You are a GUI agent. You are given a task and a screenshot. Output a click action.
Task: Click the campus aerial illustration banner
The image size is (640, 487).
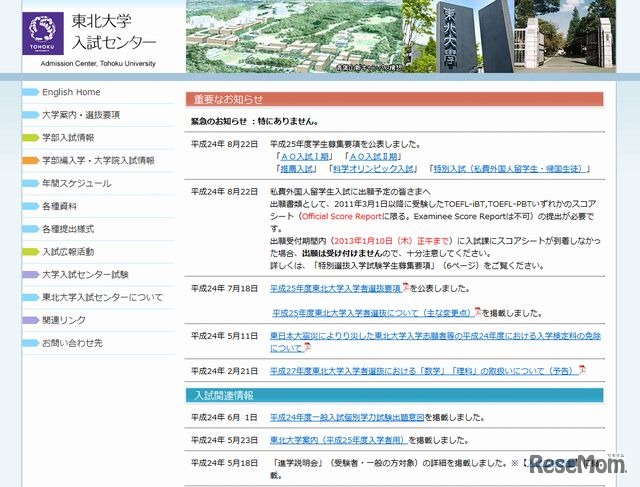[294, 36]
